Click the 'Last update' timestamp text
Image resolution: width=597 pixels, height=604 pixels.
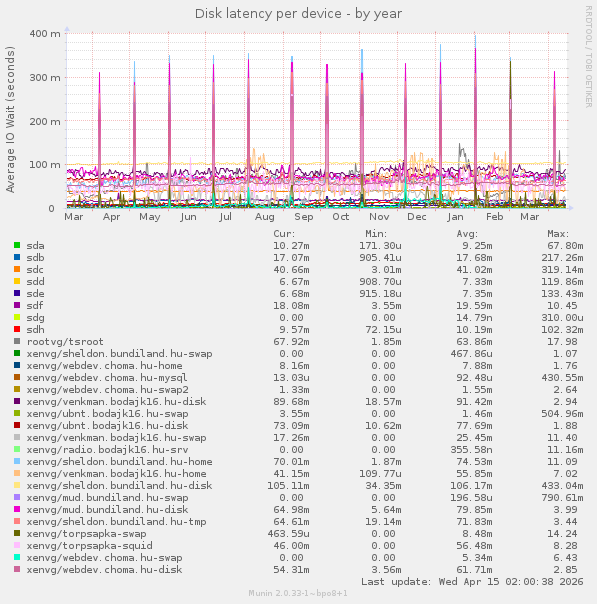pyautogui.click(x=472, y=582)
